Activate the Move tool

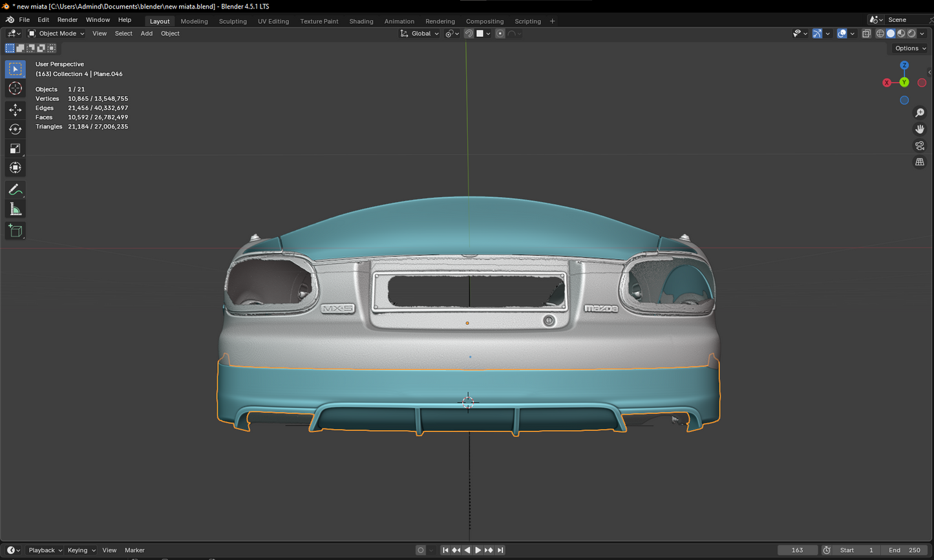[x=15, y=110]
